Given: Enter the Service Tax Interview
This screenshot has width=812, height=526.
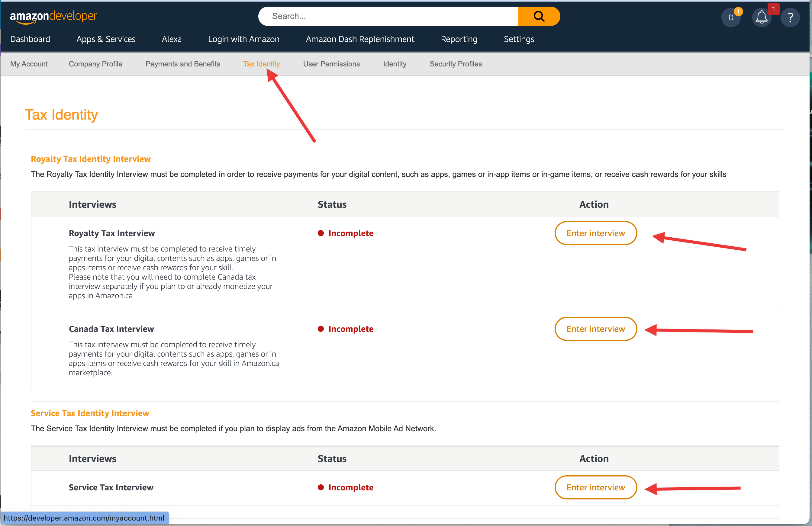Looking at the screenshot, I should pos(595,487).
